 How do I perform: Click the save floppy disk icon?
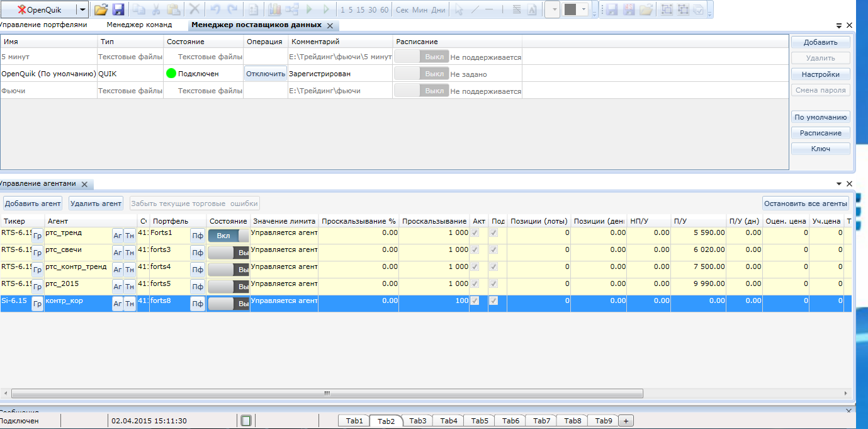pos(118,9)
